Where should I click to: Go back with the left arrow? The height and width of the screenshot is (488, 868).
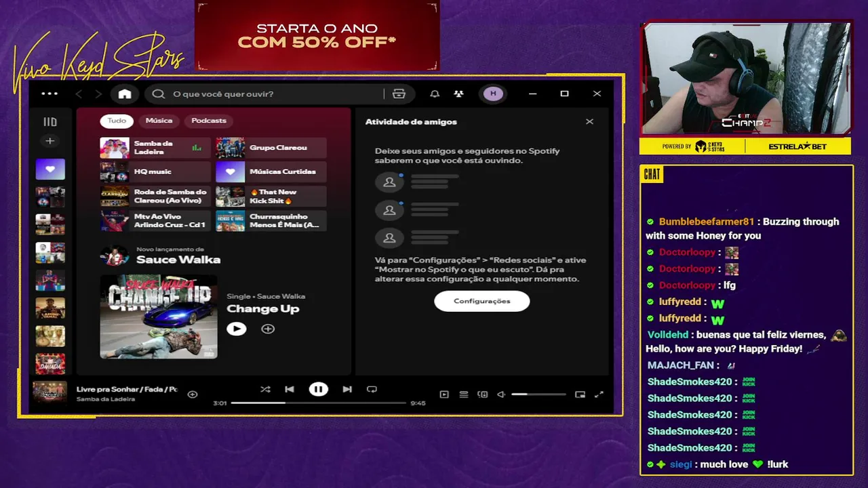coord(79,94)
